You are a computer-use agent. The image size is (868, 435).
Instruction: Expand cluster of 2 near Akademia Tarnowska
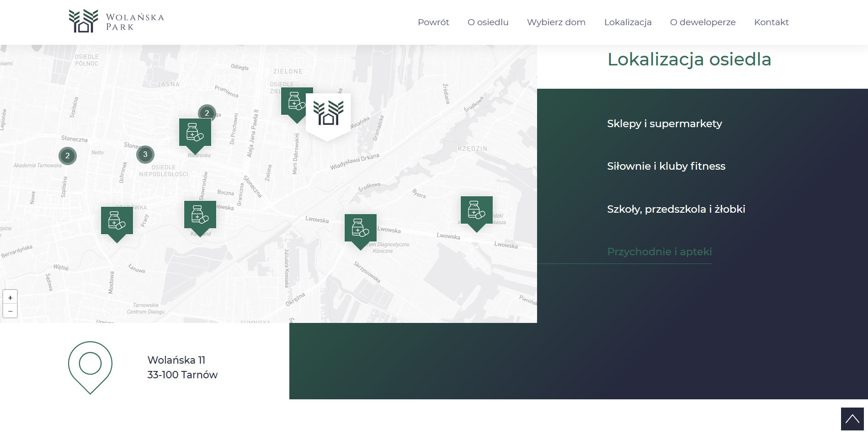pos(68,156)
